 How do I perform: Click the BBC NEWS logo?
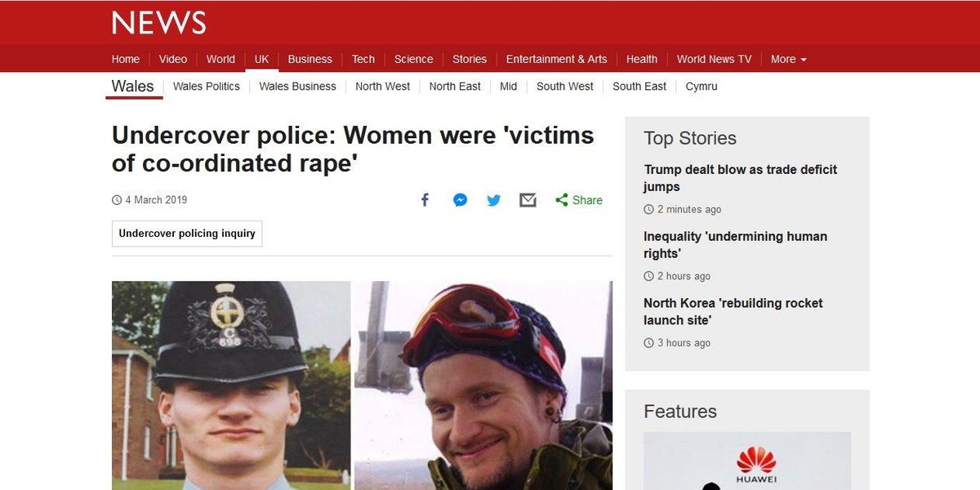159,22
